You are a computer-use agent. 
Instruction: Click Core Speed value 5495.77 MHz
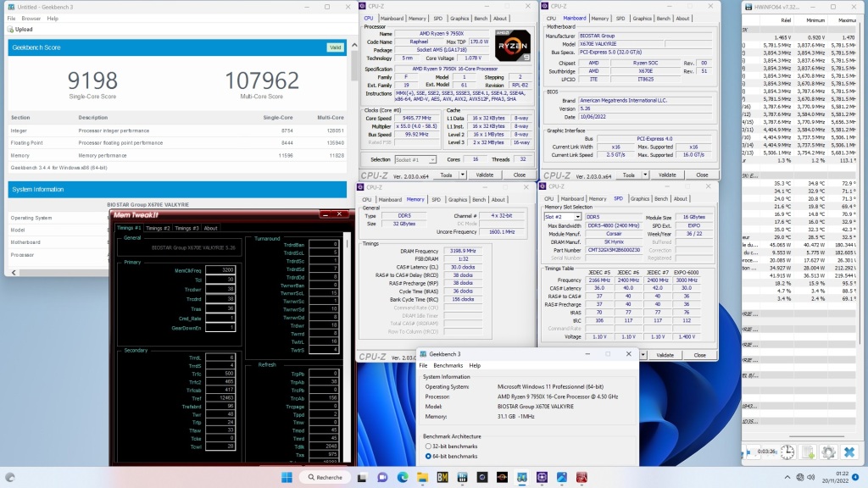pyautogui.click(x=418, y=119)
